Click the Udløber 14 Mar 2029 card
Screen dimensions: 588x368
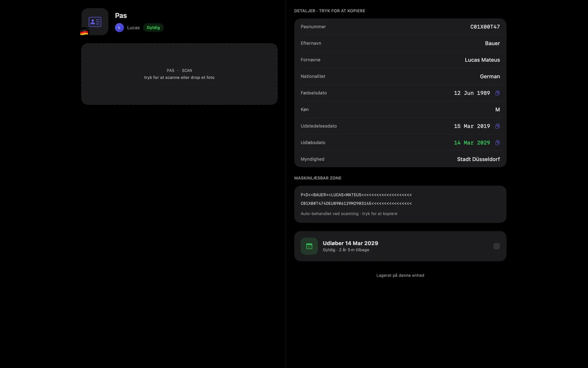(x=400, y=246)
